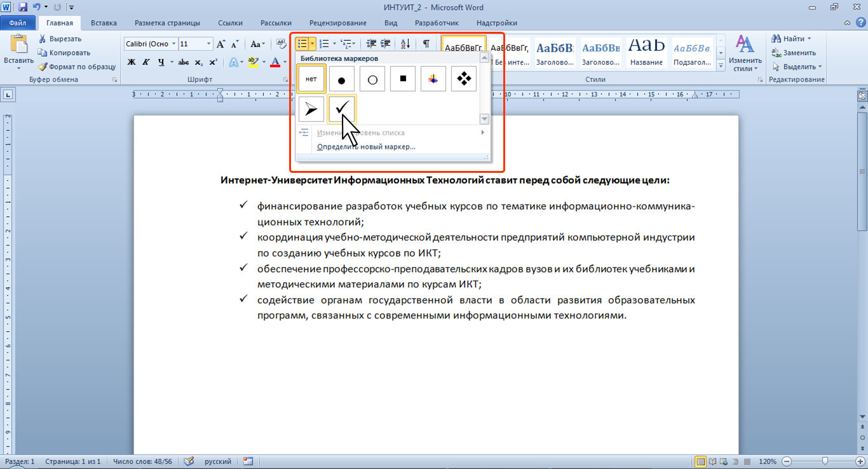The height and width of the screenshot is (469, 868).
Task: Click 'Определить новый маркер...' menu item
Action: (366, 147)
